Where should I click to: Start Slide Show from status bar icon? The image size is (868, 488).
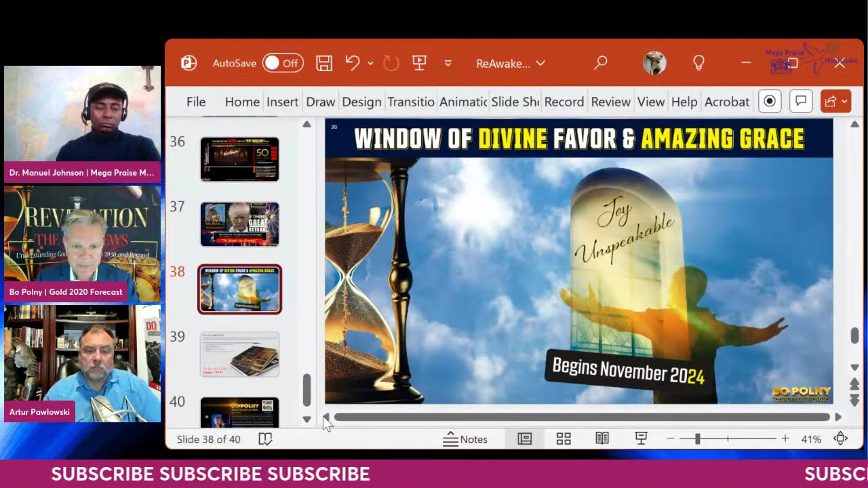click(x=641, y=439)
